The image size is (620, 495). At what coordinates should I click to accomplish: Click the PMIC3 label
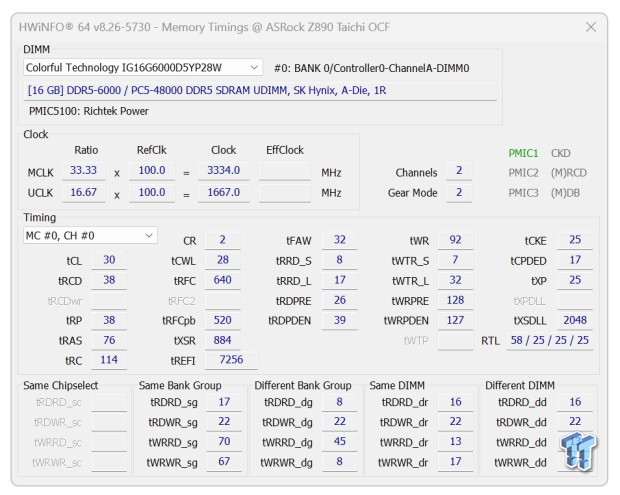click(x=523, y=193)
